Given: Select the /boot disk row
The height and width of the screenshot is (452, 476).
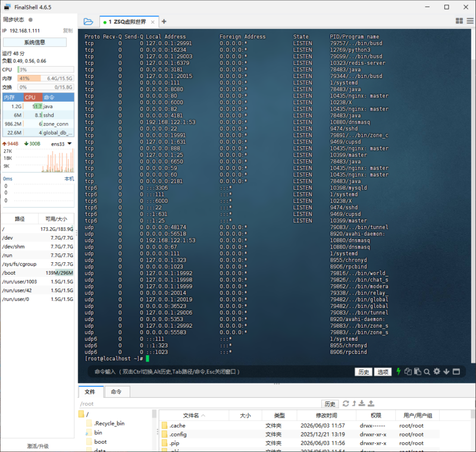Looking at the screenshot, I should 37,273.
